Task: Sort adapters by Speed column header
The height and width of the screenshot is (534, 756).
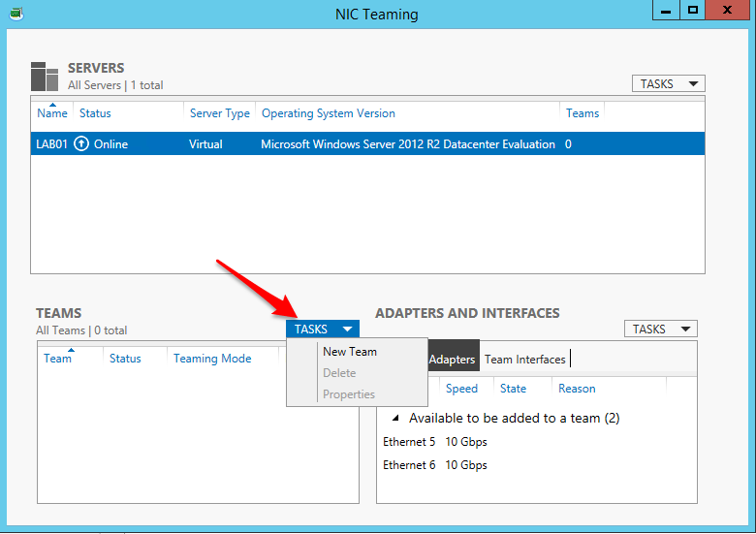Action: click(x=461, y=389)
